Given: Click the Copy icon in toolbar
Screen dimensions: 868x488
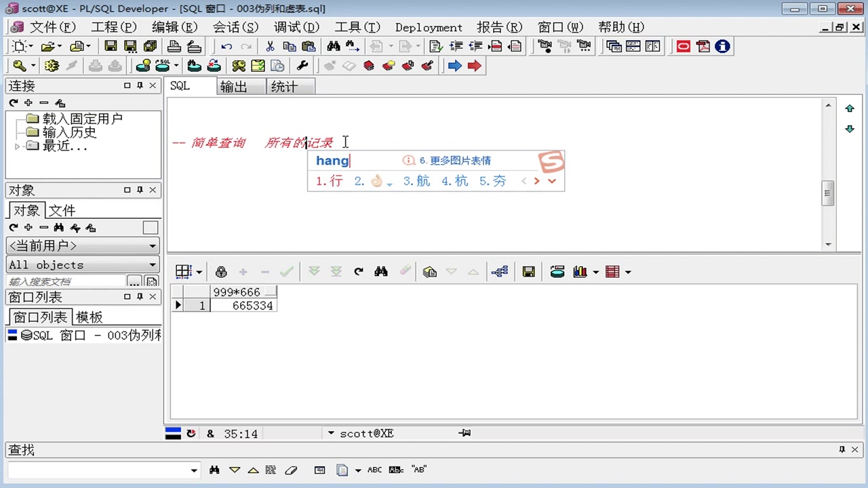Looking at the screenshot, I should [x=290, y=46].
